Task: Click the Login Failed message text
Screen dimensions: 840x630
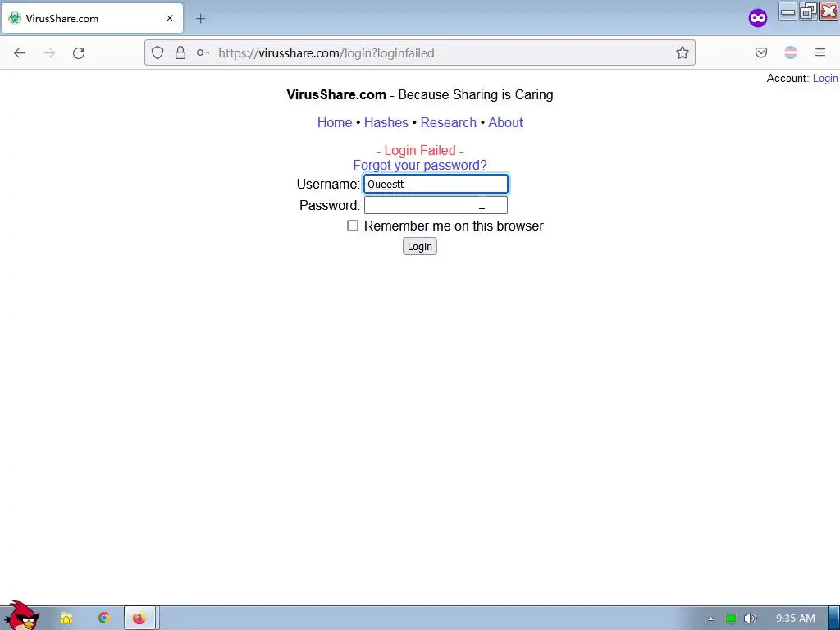Action: [x=420, y=151]
